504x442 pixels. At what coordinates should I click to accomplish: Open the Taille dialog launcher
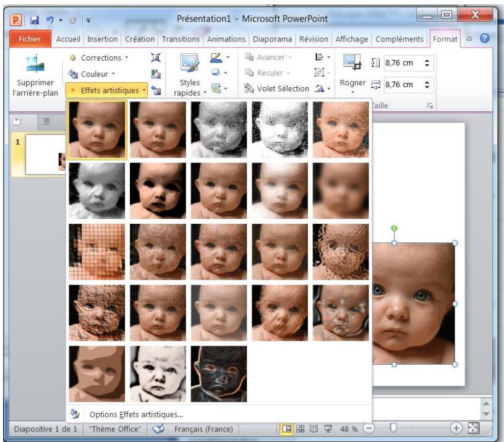click(430, 106)
